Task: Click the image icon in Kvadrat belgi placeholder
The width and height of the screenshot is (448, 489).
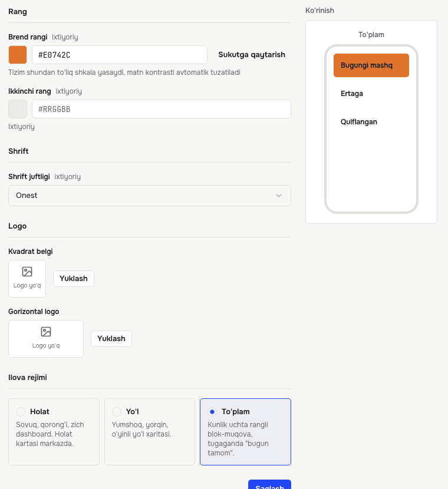Action: click(x=27, y=272)
